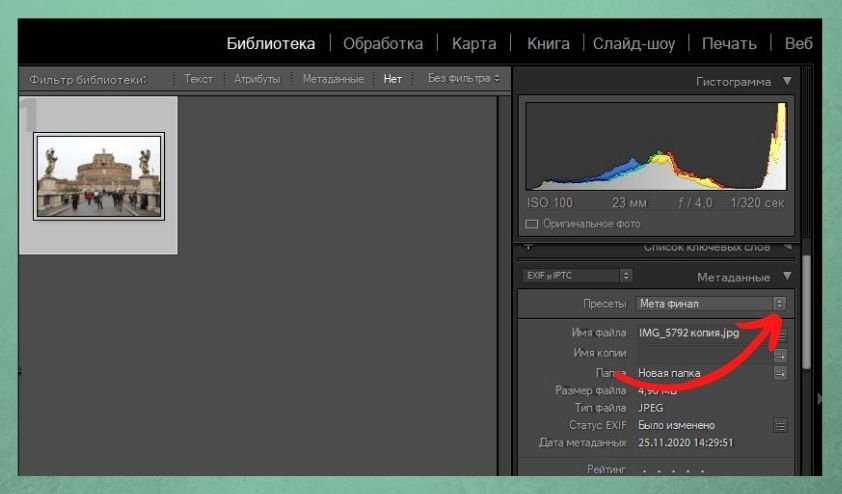Click the Имя копии input field
Viewport: 842px width, 494px height.
[704, 353]
